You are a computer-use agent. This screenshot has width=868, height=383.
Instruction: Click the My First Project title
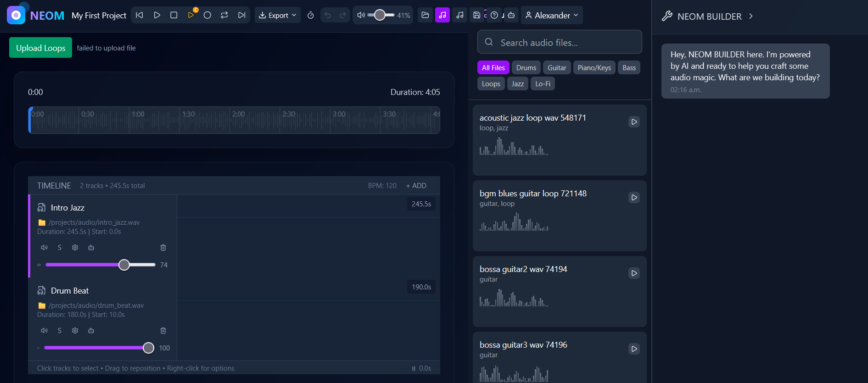pos(99,16)
